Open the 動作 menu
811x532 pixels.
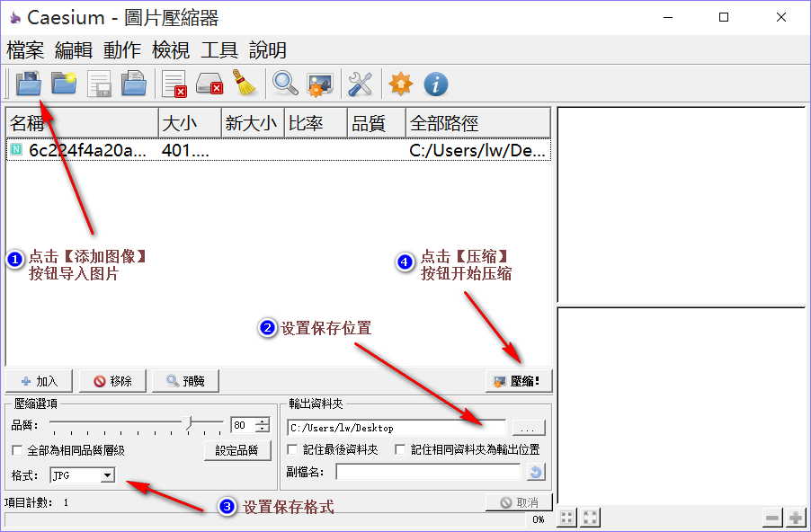point(122,50)
